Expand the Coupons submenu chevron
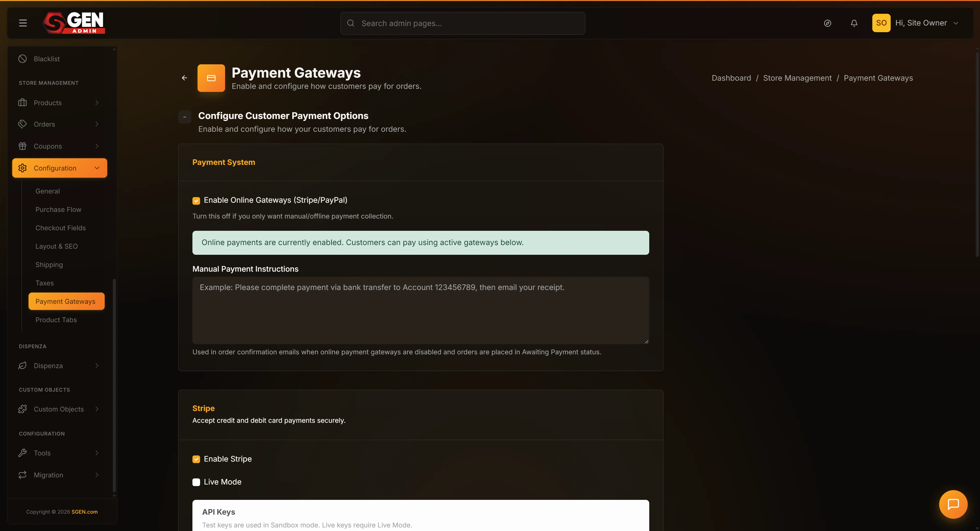Screen dimensions: 980x531 pyautogui.click(x=97, y=146)
